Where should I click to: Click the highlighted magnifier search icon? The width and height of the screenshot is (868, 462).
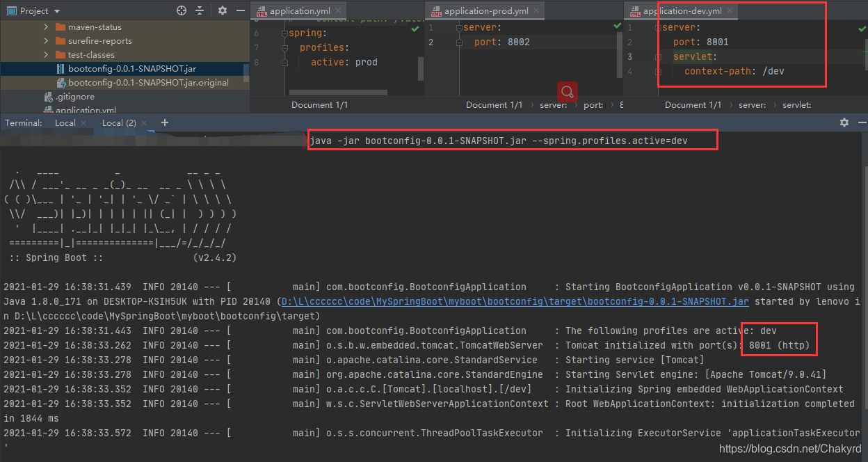pos(568,92)
